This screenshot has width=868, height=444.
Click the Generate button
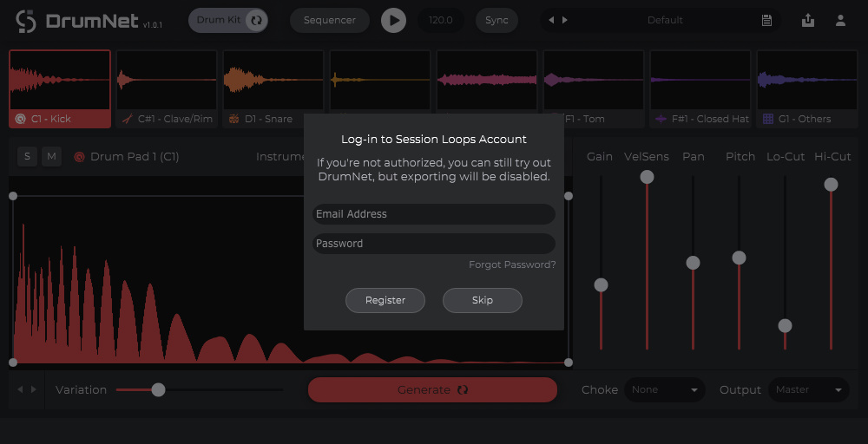click(432, 390)
